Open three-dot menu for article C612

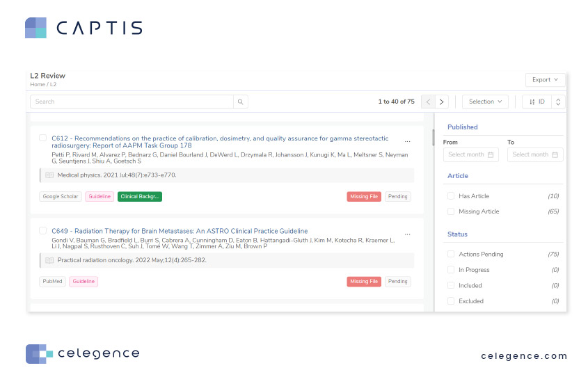[x=408, y=141]
